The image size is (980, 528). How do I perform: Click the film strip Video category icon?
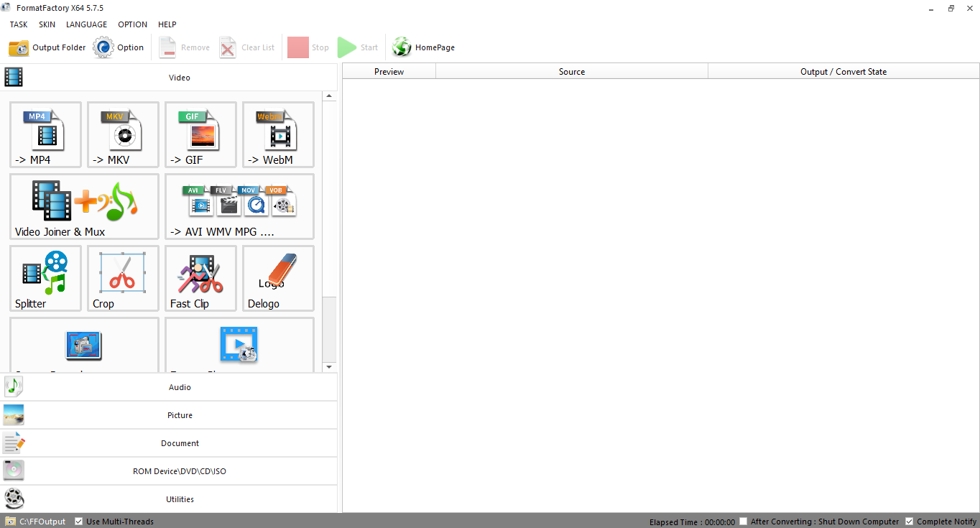point(14,77)
